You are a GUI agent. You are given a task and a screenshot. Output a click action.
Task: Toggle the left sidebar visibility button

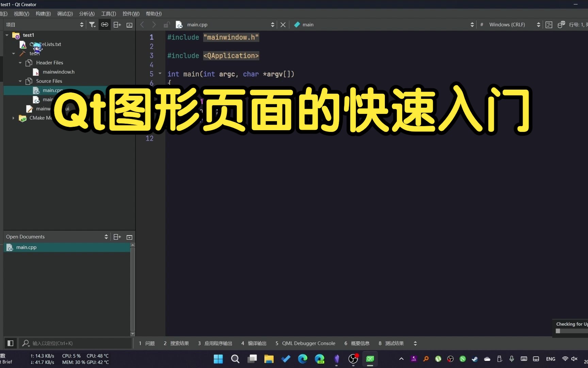[x=11, y=343]
